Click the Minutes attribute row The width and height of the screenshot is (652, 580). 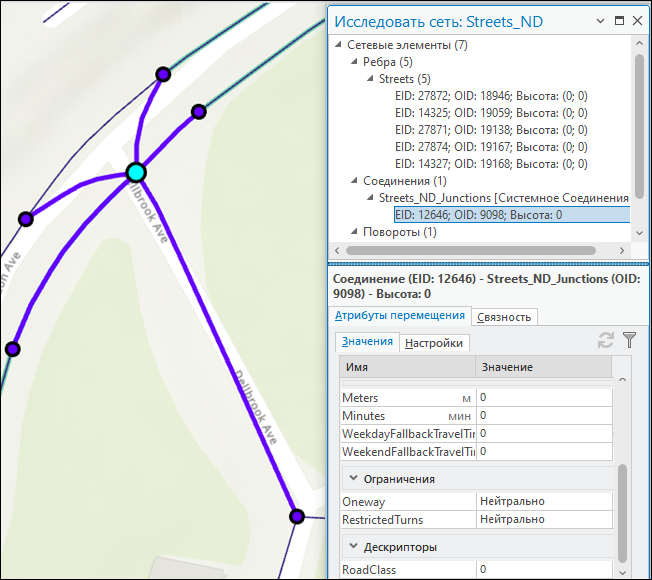point(477,416)
